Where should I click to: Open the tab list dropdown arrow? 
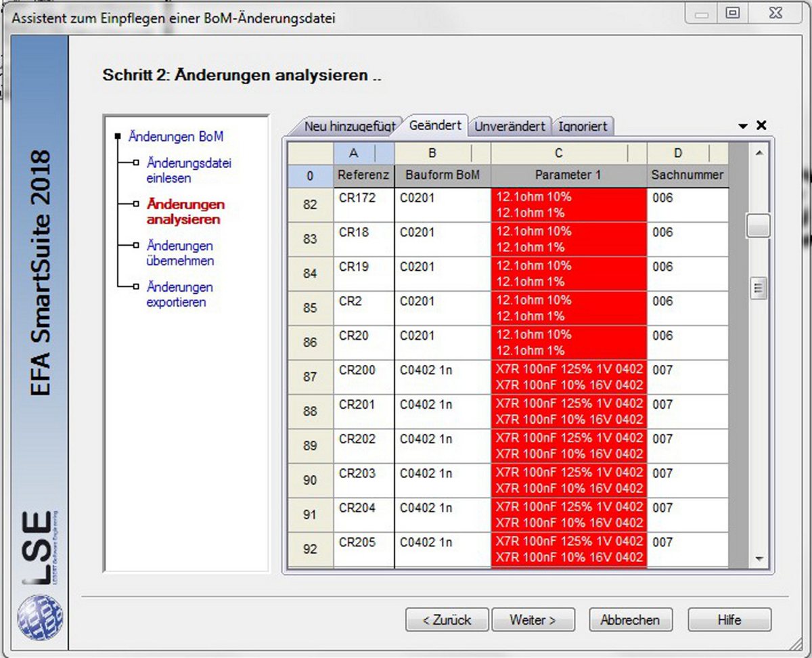[742, 126]
